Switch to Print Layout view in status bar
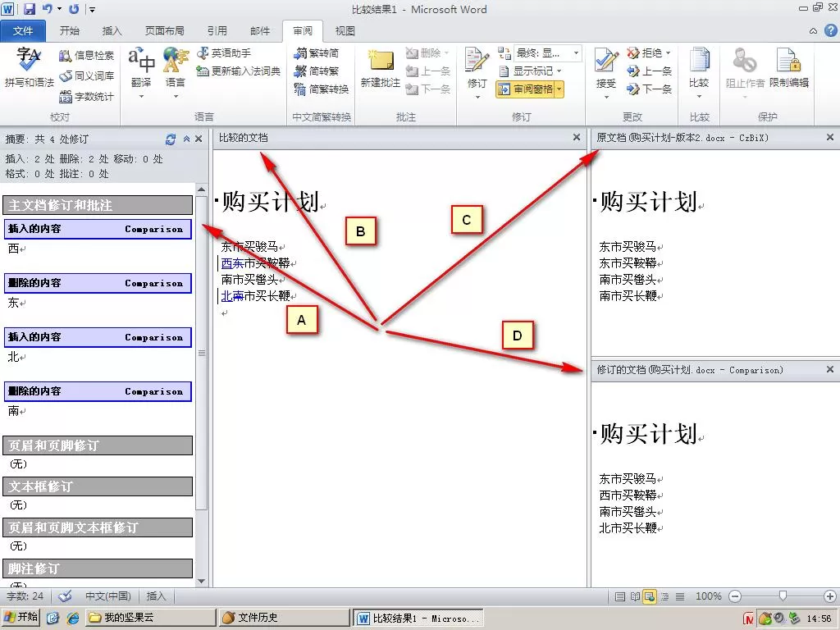This screenshot has width=840, height=630. coord(620,596)
